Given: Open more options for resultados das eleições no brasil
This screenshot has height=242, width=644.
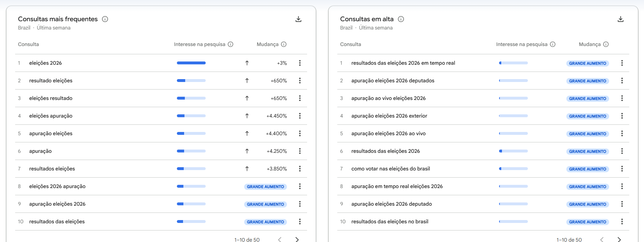Looking at the screenshot, I should [x=622, y=222].
